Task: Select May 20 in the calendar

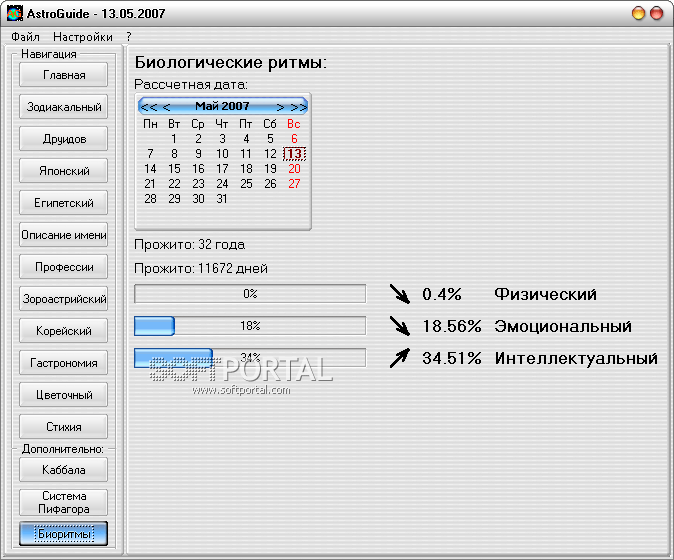Action: coord(294,169)
